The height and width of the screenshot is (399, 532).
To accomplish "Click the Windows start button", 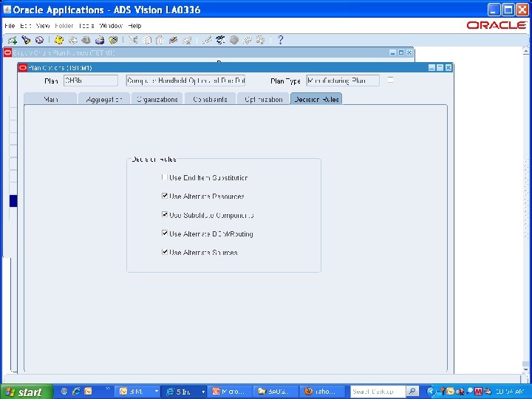I will pyautogui.click(x=27, y=392).
